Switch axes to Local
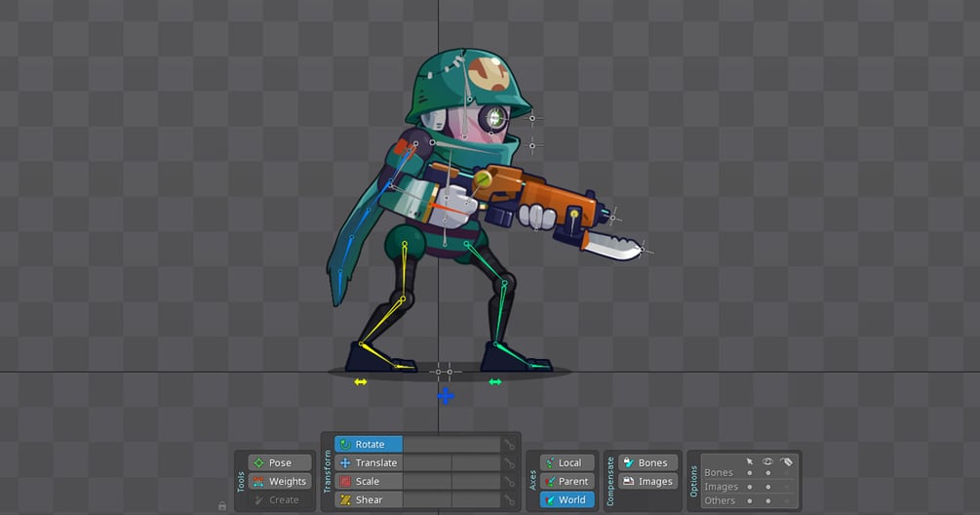The width and height of the screenshot is (980, 515). click(567, 462)
